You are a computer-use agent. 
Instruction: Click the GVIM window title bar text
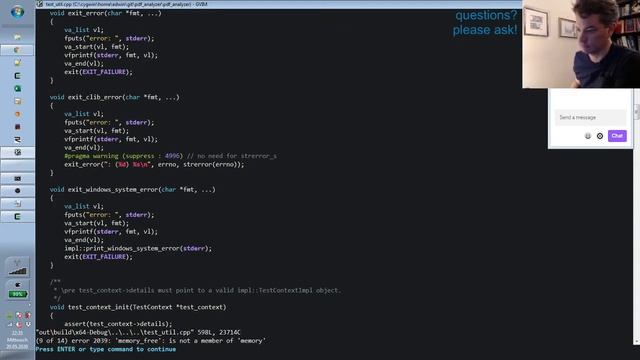pyautogui.click(x=127, y=4)
